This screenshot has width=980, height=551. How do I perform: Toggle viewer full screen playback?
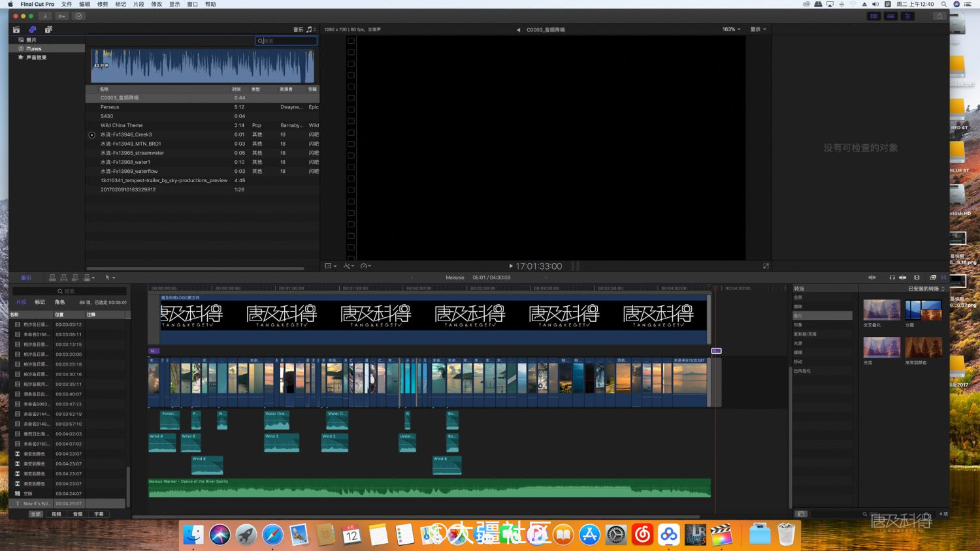[x=766, y=266]
